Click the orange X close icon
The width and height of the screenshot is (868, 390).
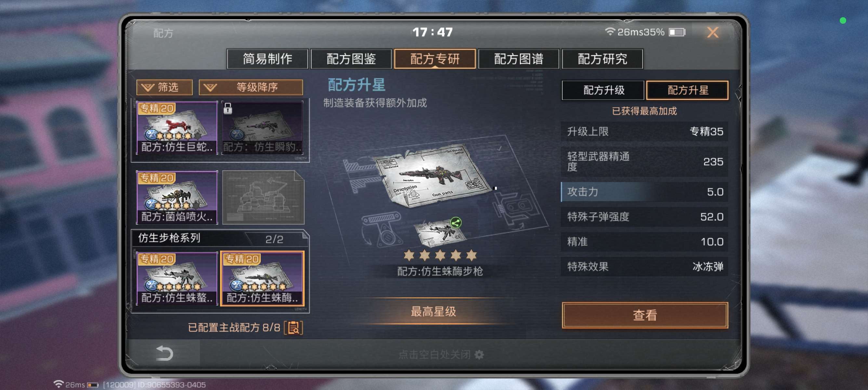[712, 32]
